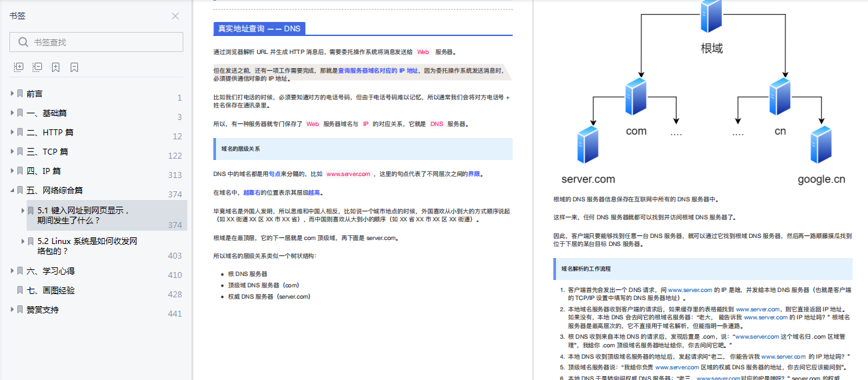
Task: Click the 真实地址查询 —— DNS section heading
Action: tap(259, 29)
